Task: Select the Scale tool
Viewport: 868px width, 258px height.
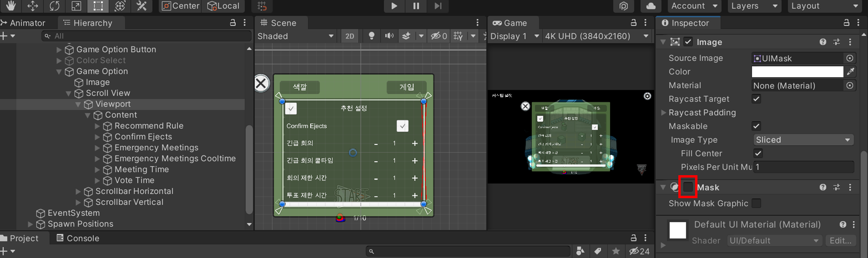Action: [x=76, y=6]
